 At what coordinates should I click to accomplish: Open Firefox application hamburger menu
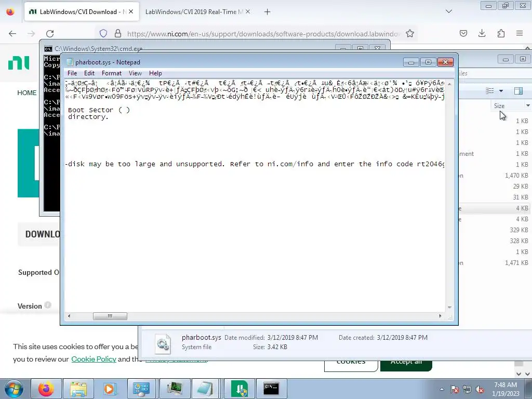pos(520,33)
